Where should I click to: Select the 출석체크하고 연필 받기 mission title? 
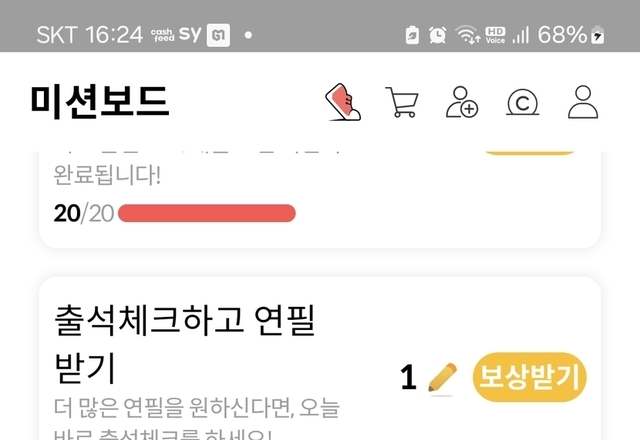[184, 344]
